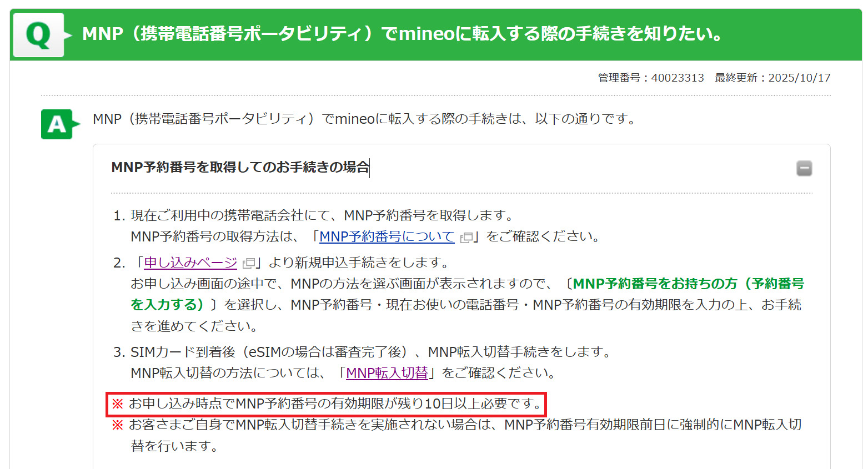
Task: Click external-window icon beside 申し込みページ
Action: 249,264
